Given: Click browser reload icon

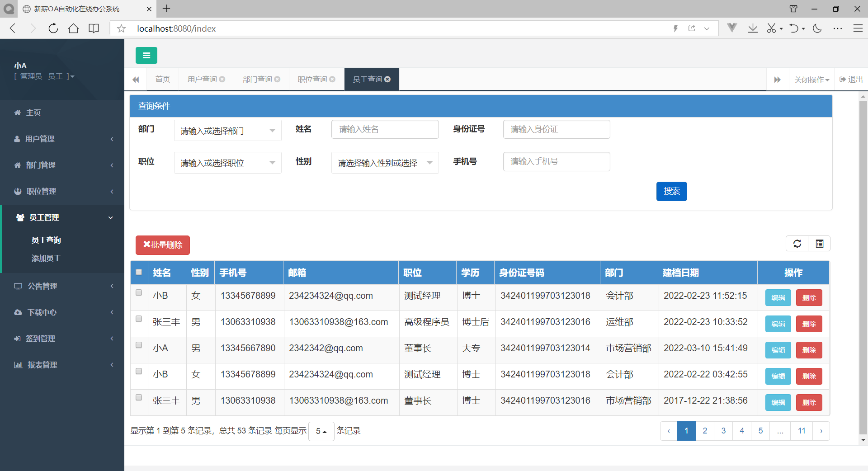Looking at the screenshot, I should tap(53, 28).
